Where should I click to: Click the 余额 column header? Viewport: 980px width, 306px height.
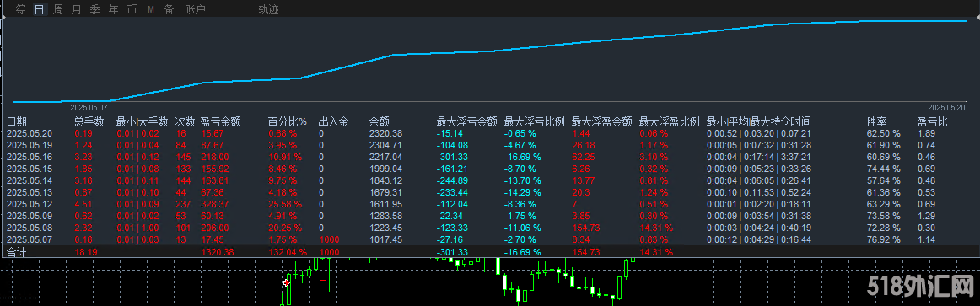point(380,121)
